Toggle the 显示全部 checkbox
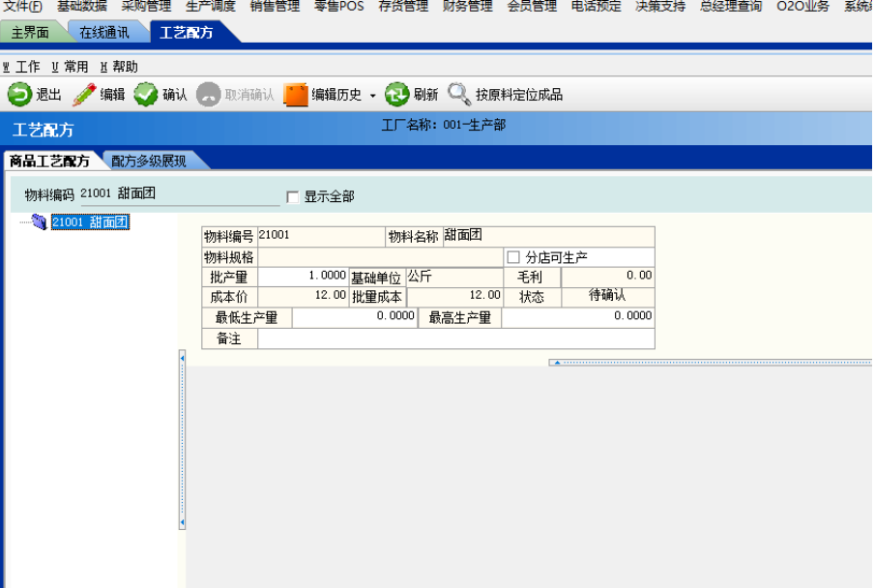875x588 pixels. click(292, 197)
